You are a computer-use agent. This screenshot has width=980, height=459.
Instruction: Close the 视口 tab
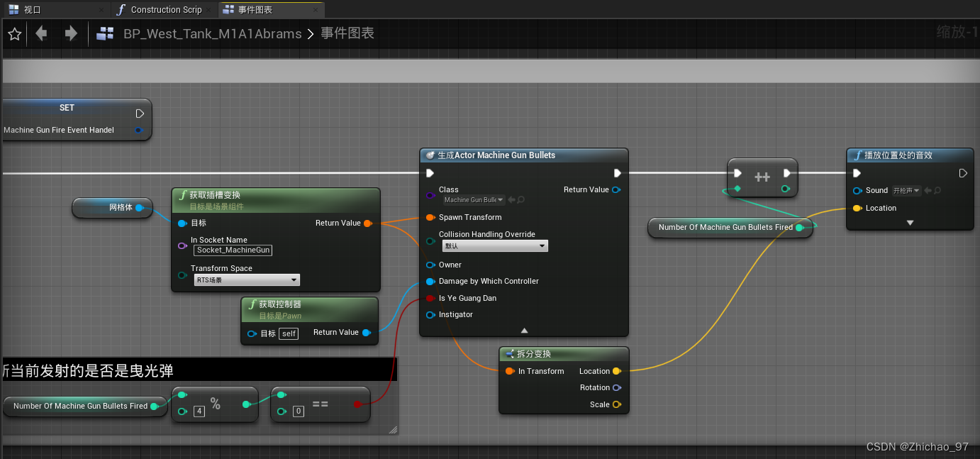(102, 10)
